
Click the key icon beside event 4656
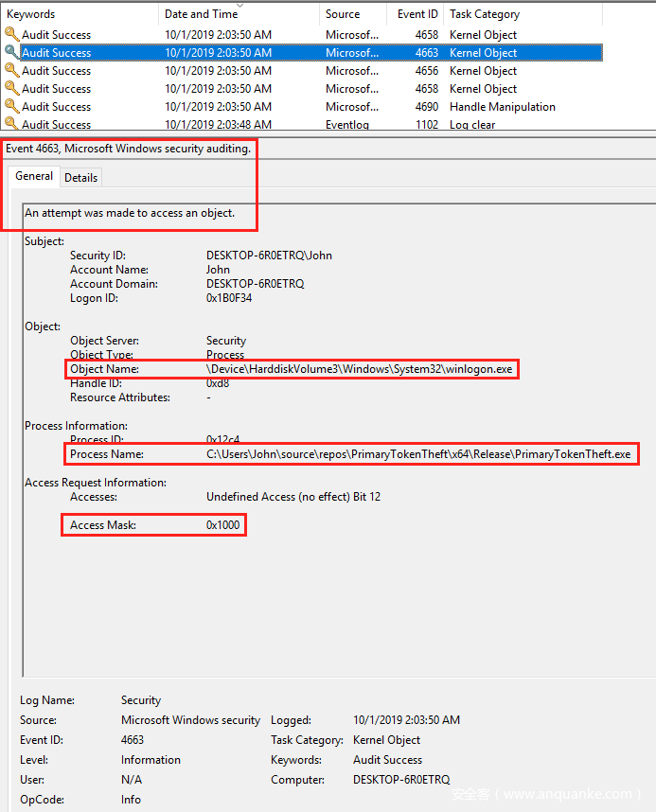(x=11, y=71)
